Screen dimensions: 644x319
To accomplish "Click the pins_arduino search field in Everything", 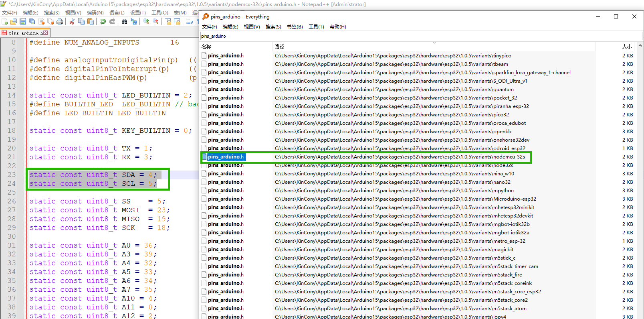I will (x=421, y=36).
